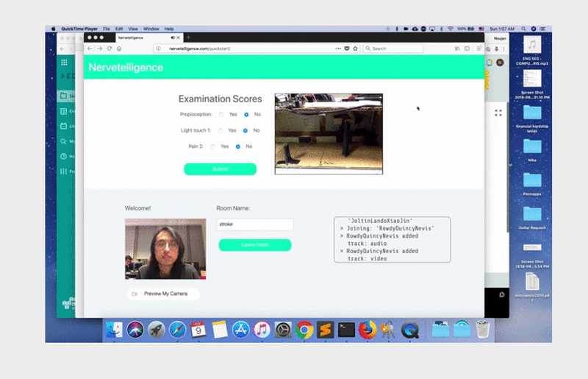The height and width of the screenshot is (379, 588).
Task: Click the Pocket save icon
Action: tap(347, 49)
